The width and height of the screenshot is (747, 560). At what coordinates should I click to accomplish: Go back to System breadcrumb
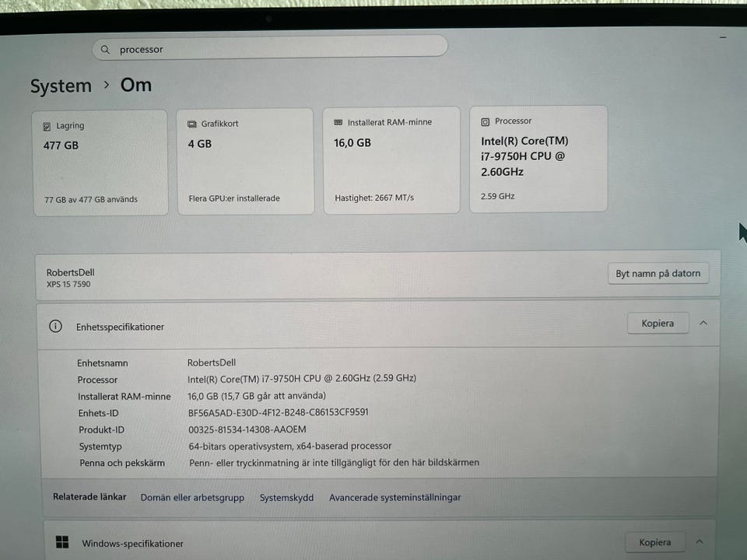[61, 86]
